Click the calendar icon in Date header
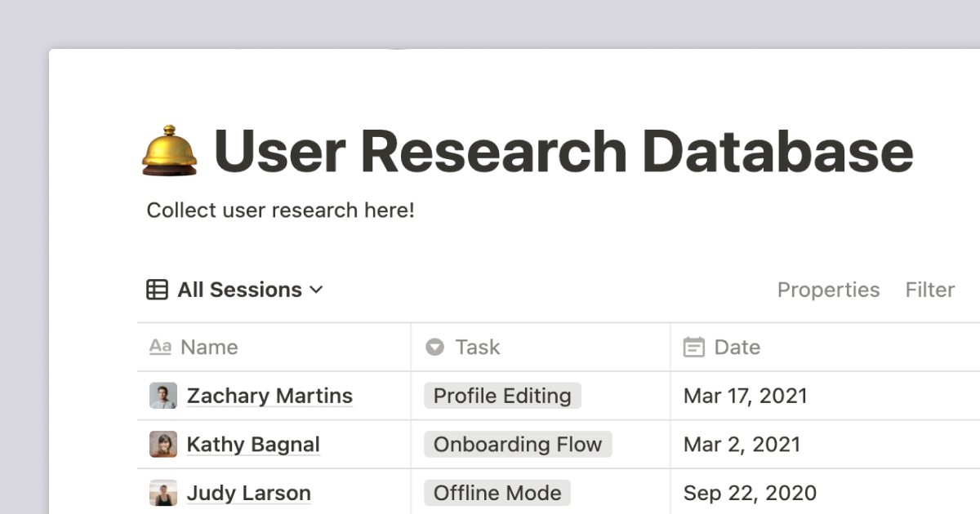The image size is (980, 514). tap(693, 348)
